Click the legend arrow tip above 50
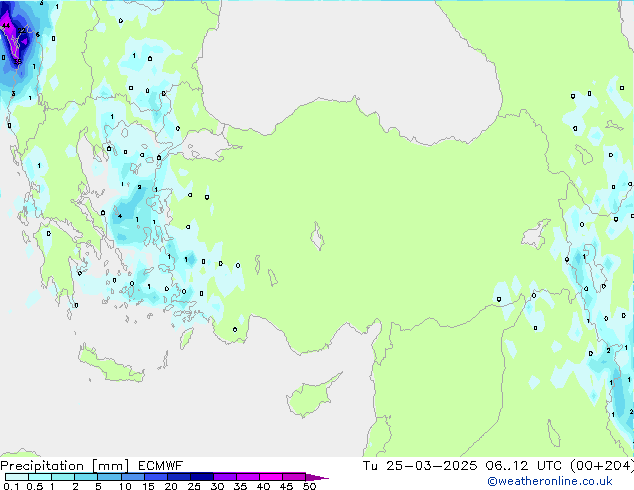 (x=317, y=477)
